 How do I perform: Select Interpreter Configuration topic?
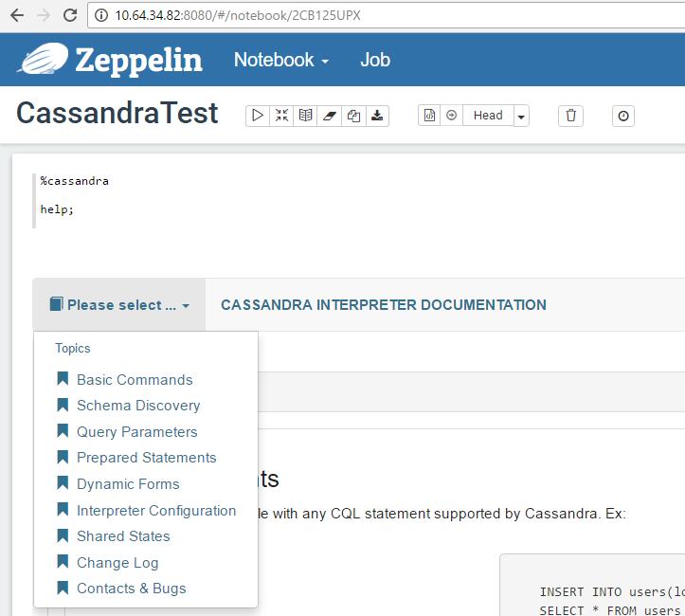pos(156,510)
